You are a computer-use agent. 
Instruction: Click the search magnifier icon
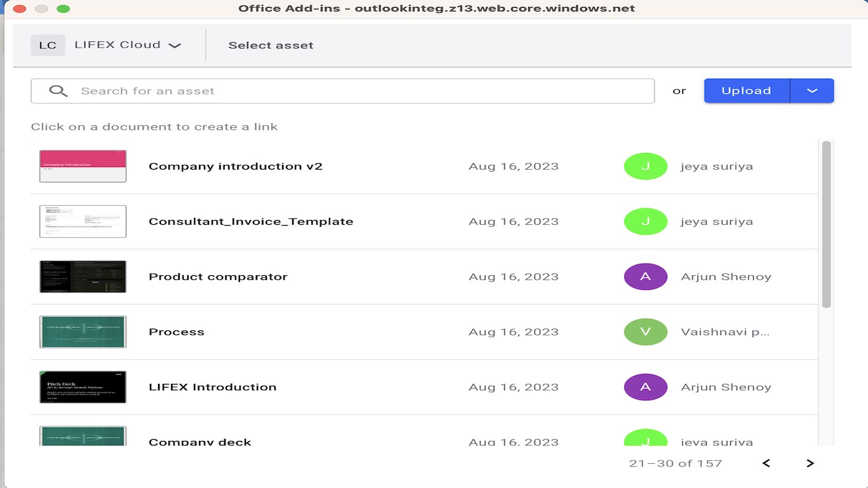coord(58,91)
